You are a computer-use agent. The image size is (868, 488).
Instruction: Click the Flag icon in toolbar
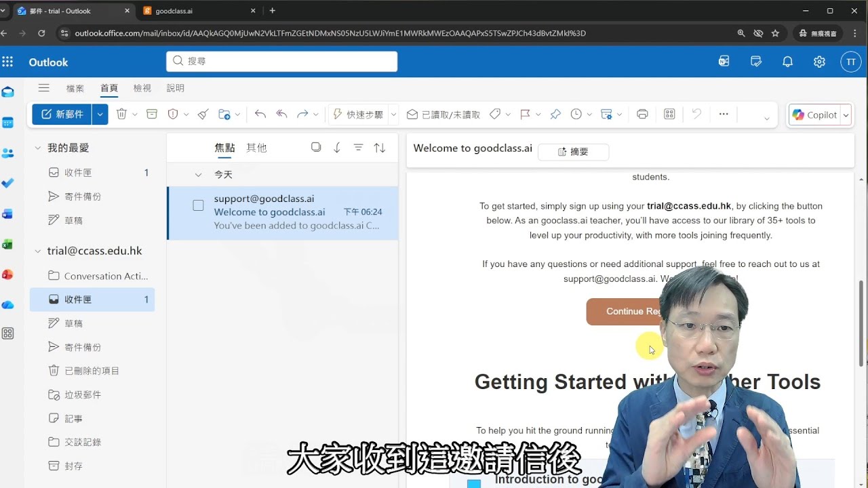point(525,115)
